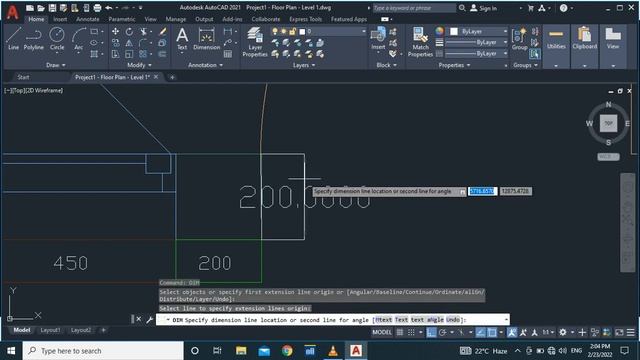Click the Rectangle tool icon in Draw panel

point(94,31)
